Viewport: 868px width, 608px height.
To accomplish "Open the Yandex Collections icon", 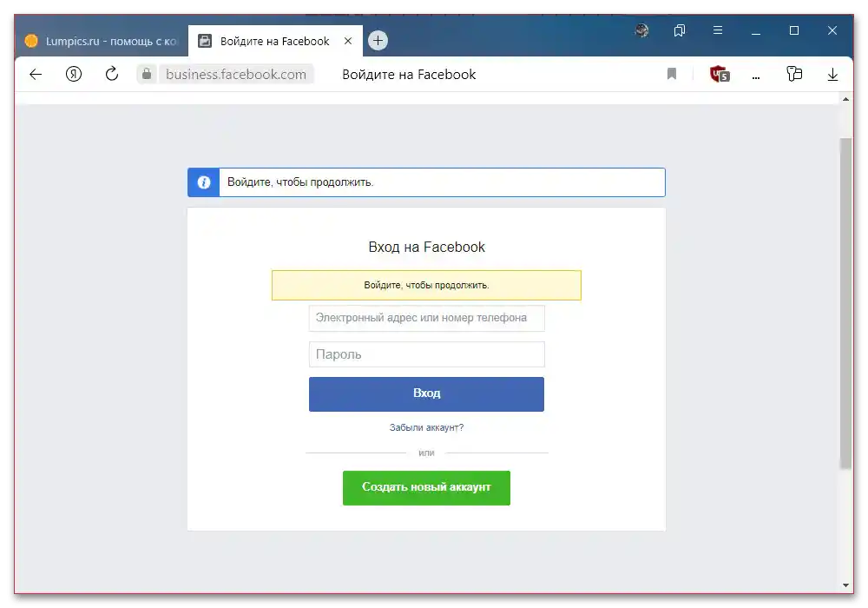I will (794, 75).
